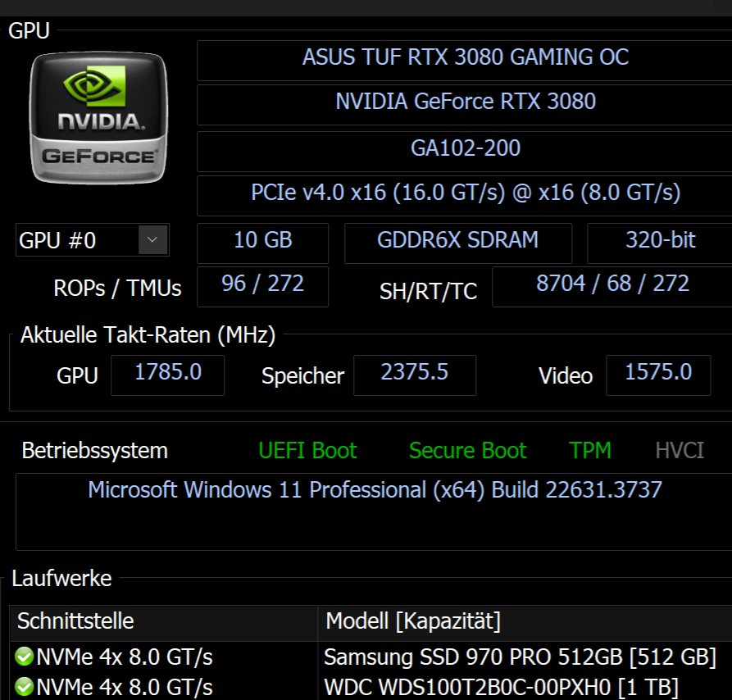The height and width of the screenshot is (700, 732).
Task: Click the GPU clock value 1785.0
Action: 167,375
